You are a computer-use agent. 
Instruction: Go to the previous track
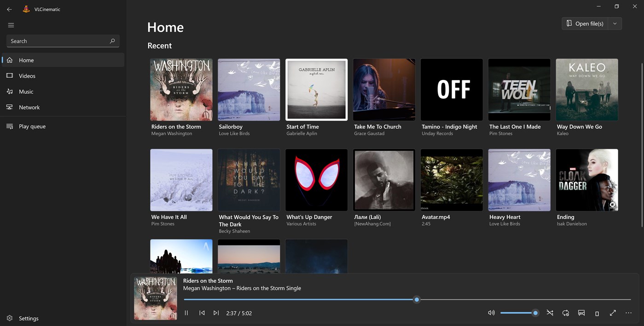[x=202, y=313]
